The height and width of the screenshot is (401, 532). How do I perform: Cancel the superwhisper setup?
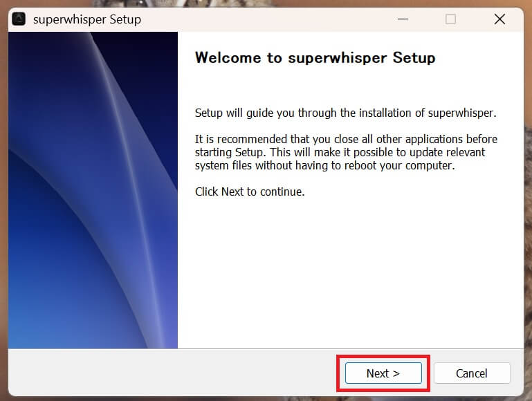coord(472,373)
